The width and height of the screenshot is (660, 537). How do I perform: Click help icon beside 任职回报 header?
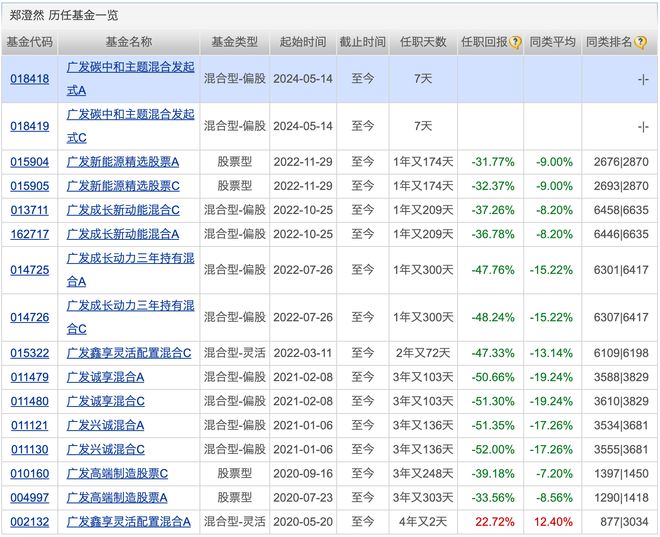pos(515,42)
